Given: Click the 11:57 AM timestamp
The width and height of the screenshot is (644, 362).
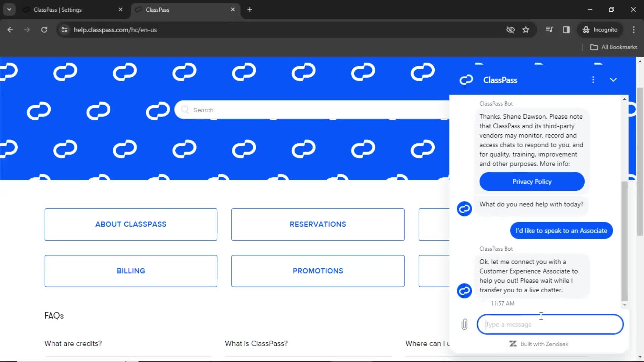Looking at the screenshot, I should pos(502,303).
